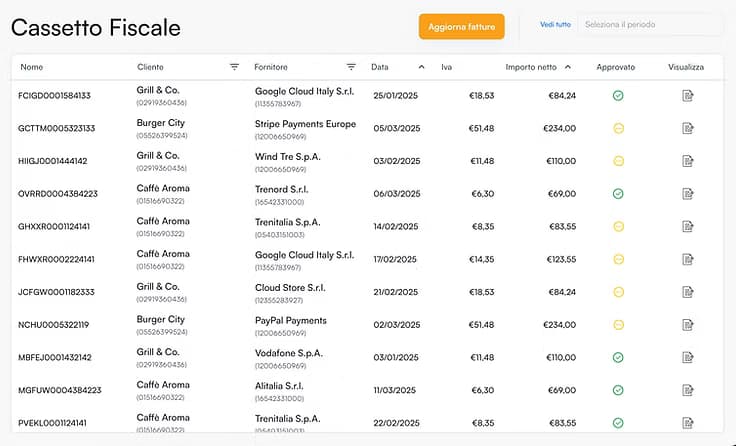Image resolution: width=736 pixels, height=446 pixels.
Task: Select invoice name MBFEJ0001432142
Action: (54, 357)
